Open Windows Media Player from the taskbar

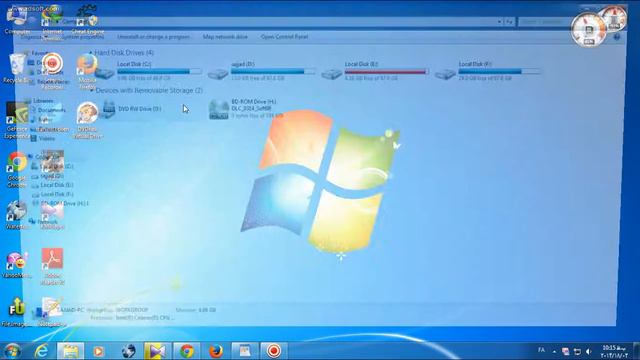click(98, 351)
